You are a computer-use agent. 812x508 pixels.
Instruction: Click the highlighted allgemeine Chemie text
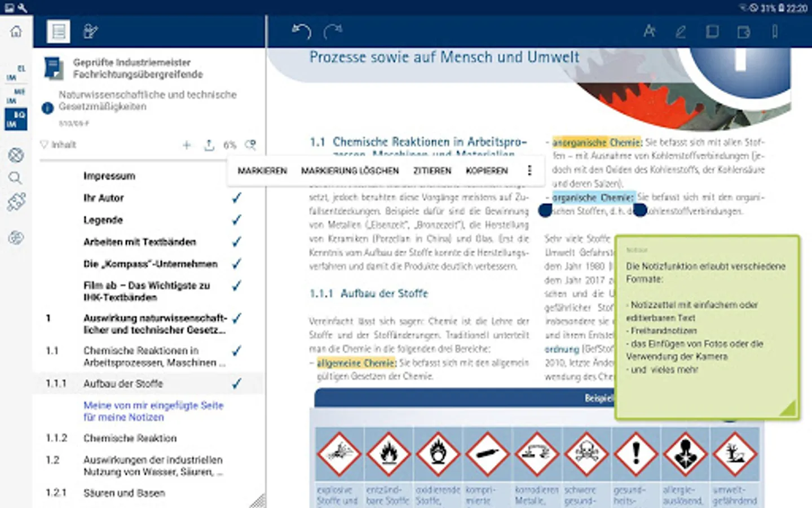tap(356, 363)
